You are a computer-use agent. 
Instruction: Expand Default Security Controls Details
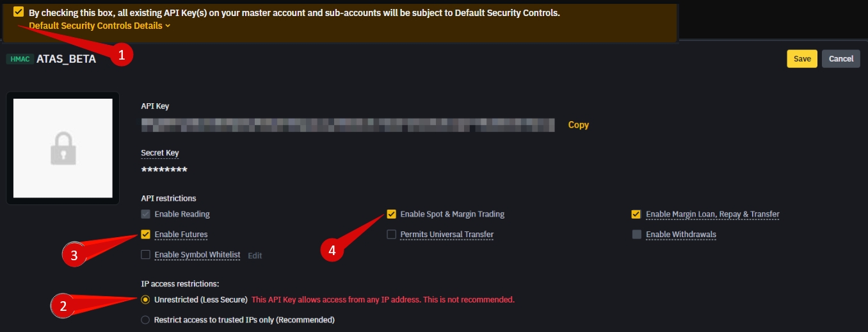pos(100,26)
